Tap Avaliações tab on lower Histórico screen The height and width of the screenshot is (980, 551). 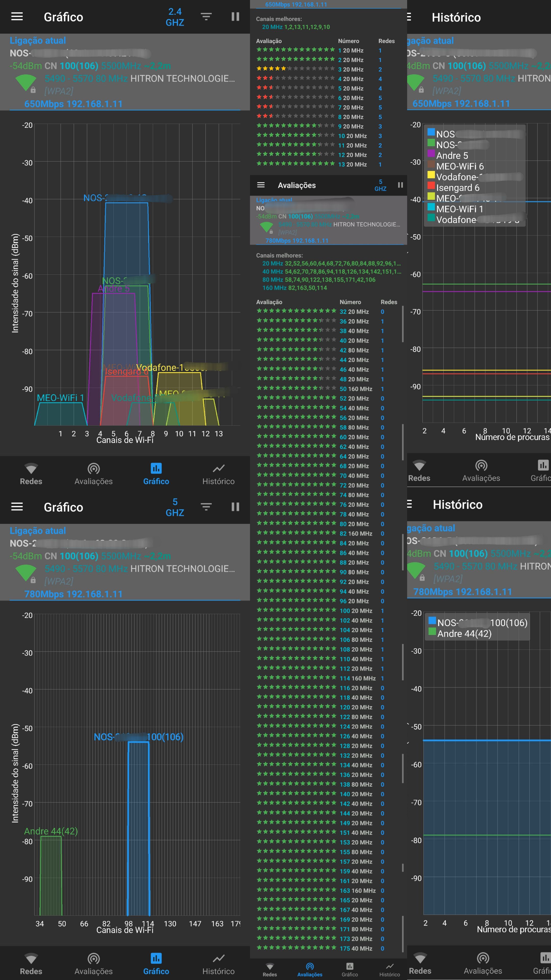pyautogui.click(x=483, y=964)
